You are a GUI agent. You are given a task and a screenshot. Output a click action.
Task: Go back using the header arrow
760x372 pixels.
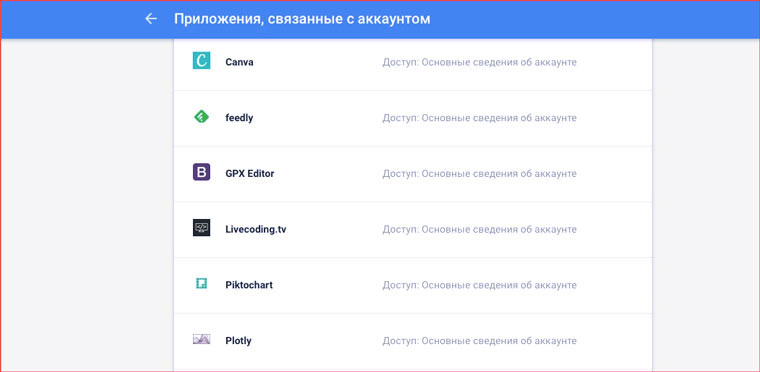pyautogui.click(x=151, y=19)
